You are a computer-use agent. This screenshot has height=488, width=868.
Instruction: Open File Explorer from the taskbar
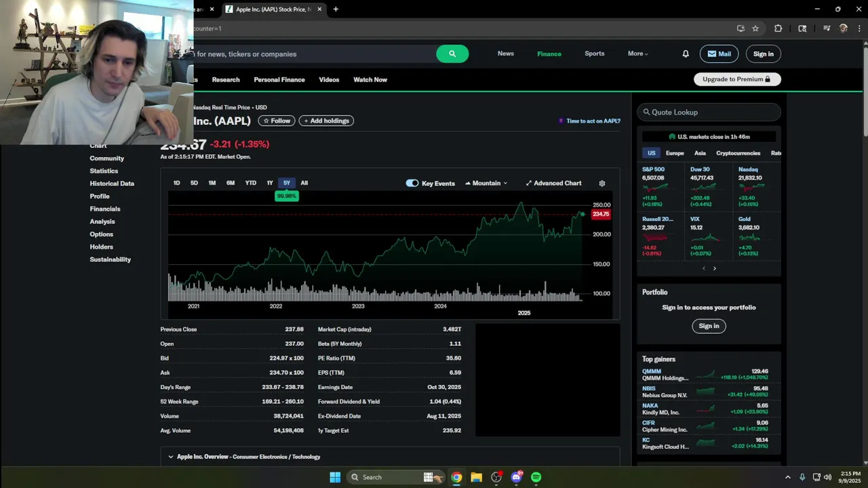pos(476,477)
